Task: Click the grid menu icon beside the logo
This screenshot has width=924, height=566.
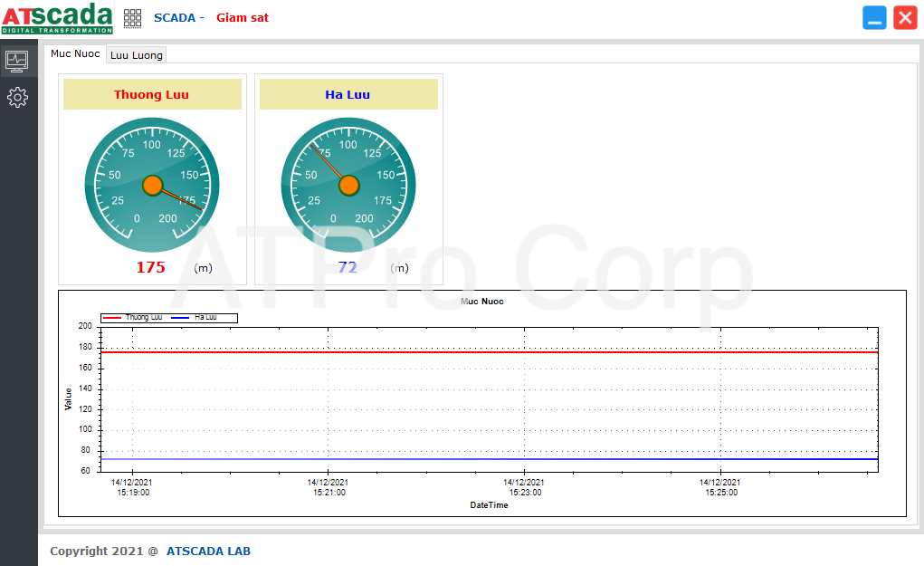Action: point(133,18)
